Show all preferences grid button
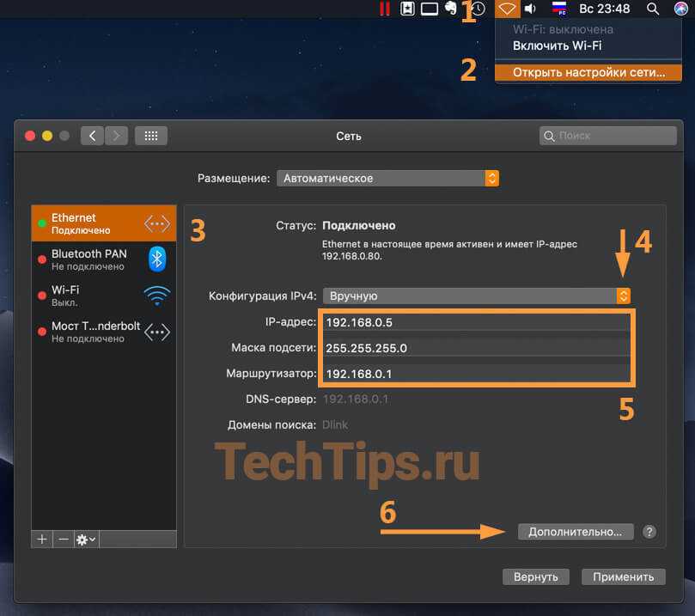The image size is (695, 616). tap(151, 136)
